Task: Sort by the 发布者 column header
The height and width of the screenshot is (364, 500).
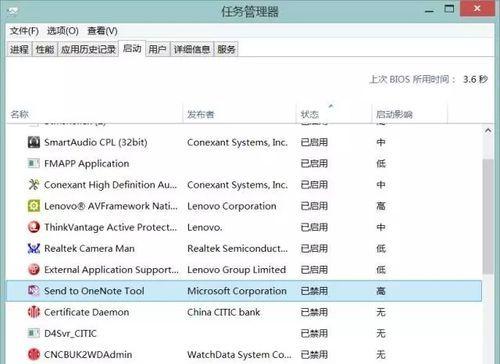Action: pyautogui.click(x=239, y=114)
